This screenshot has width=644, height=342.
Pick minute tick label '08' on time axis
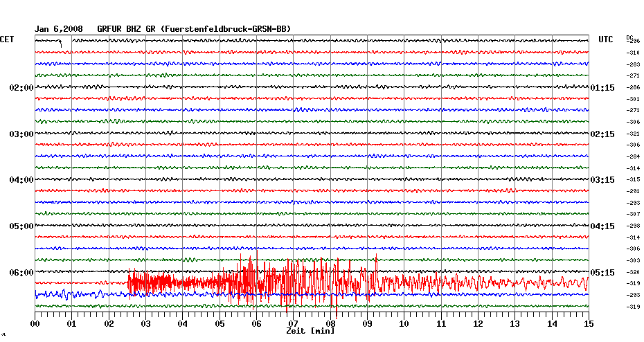(x=330, y=324)
